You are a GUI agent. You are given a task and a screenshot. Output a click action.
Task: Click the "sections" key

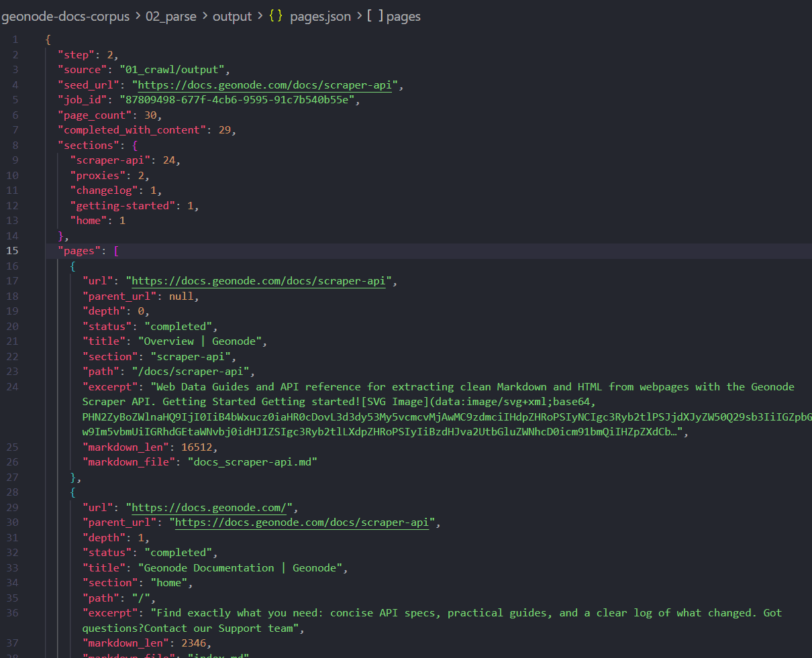point(88,146)
